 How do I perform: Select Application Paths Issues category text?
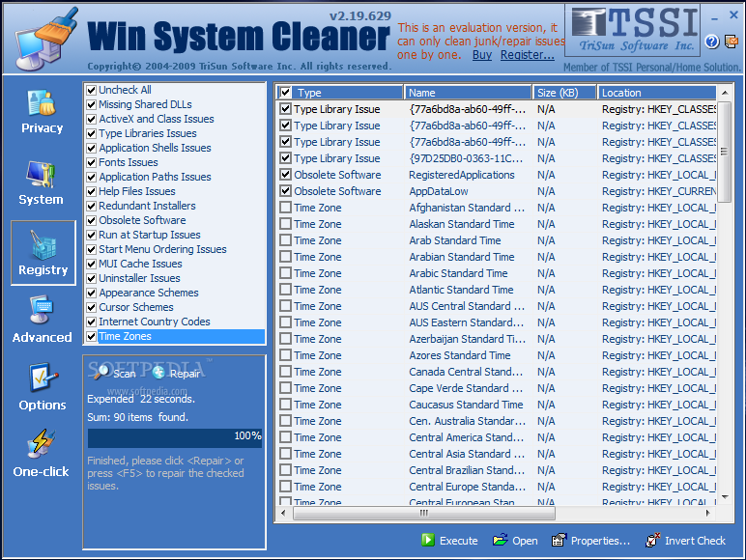tap(156, 177)
